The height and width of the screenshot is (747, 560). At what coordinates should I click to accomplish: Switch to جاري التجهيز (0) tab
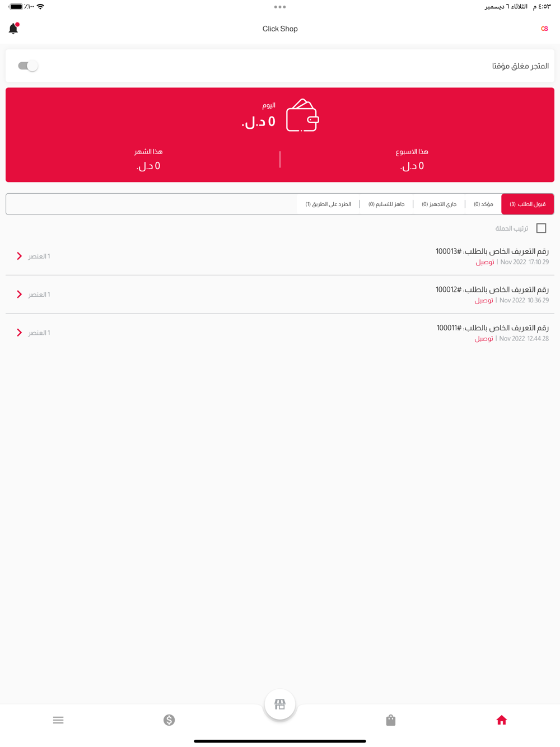click(x=439, y=204)
